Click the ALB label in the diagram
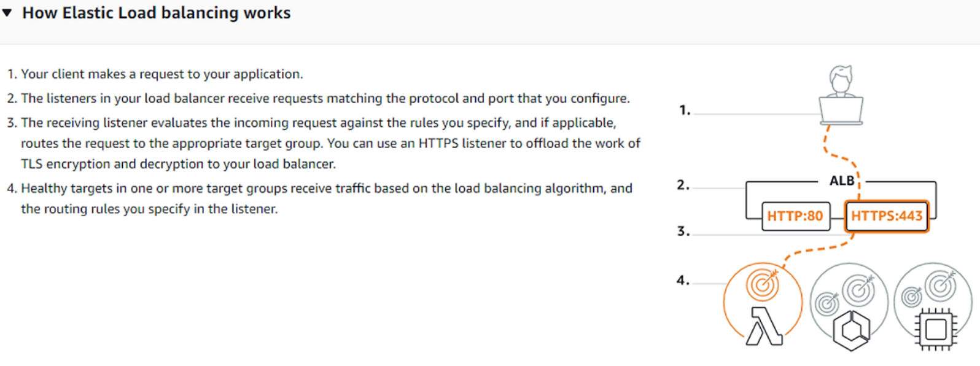 click(x=842, y=181)
